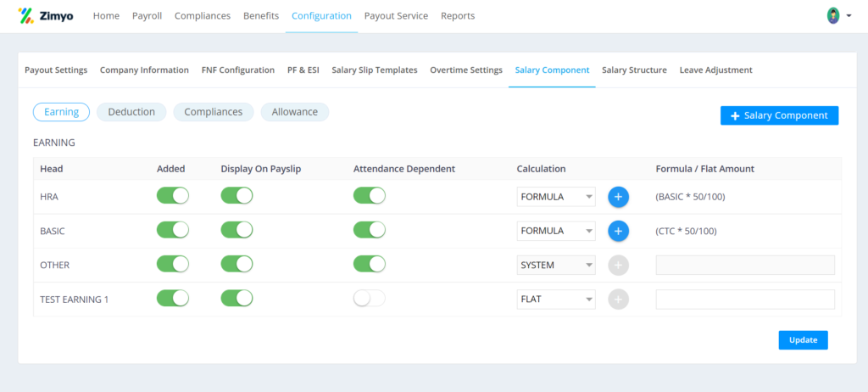
Task: Click the (CTC * 50/100) formula text
Action: tap(687, 231)
